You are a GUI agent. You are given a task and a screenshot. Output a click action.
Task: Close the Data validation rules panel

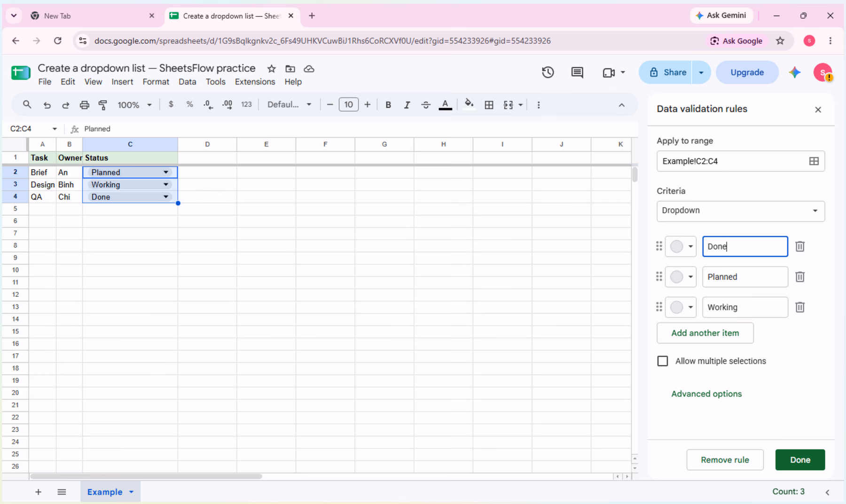tap(818, 109)
